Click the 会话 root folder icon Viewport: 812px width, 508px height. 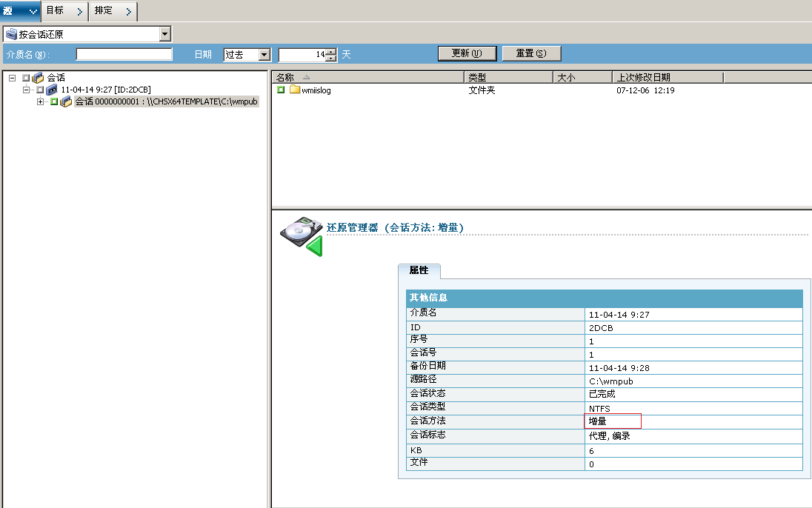click(x=38, y=78)
